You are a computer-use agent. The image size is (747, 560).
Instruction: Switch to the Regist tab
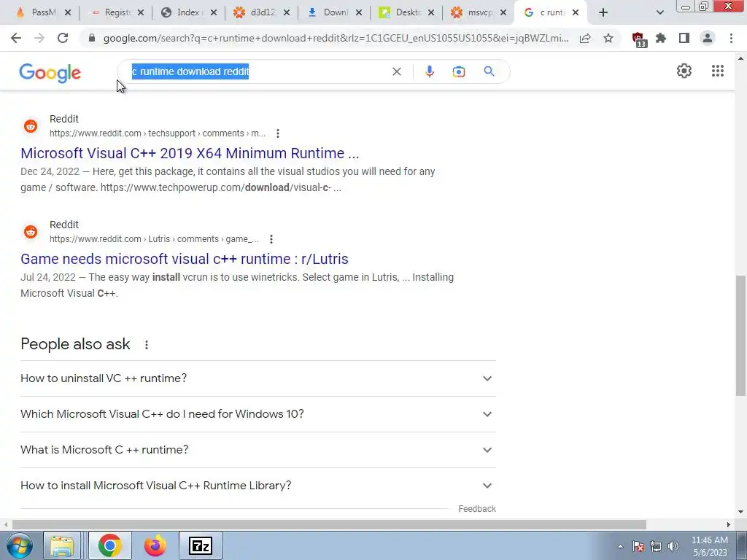[x=117, y=12]
